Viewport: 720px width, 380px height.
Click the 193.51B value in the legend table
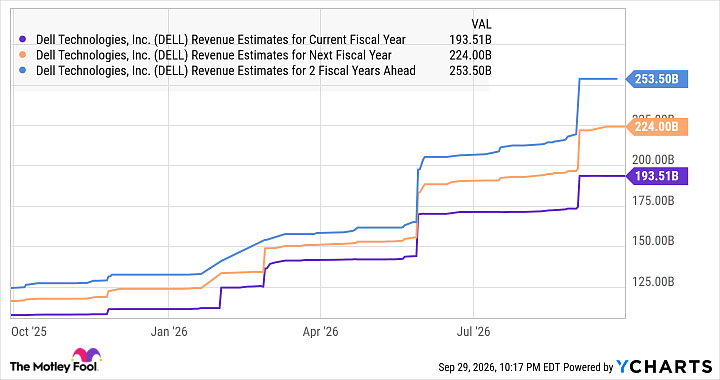click(x=470, y=40)
